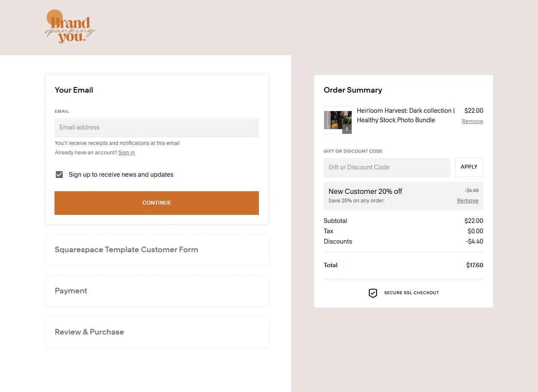This screenshot has height=392, width=538.
Task: Expand the Review & Purchase section
Action: coord(157,332)
